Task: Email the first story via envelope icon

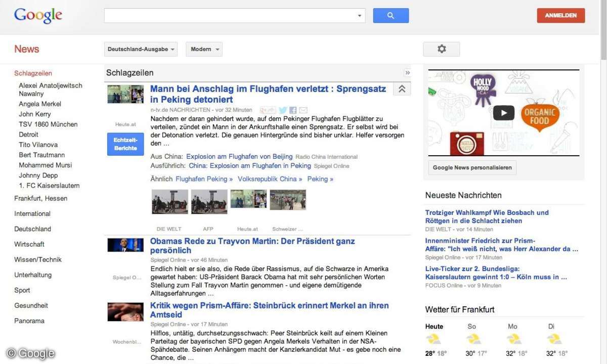Action: click(x=303, y=110)
